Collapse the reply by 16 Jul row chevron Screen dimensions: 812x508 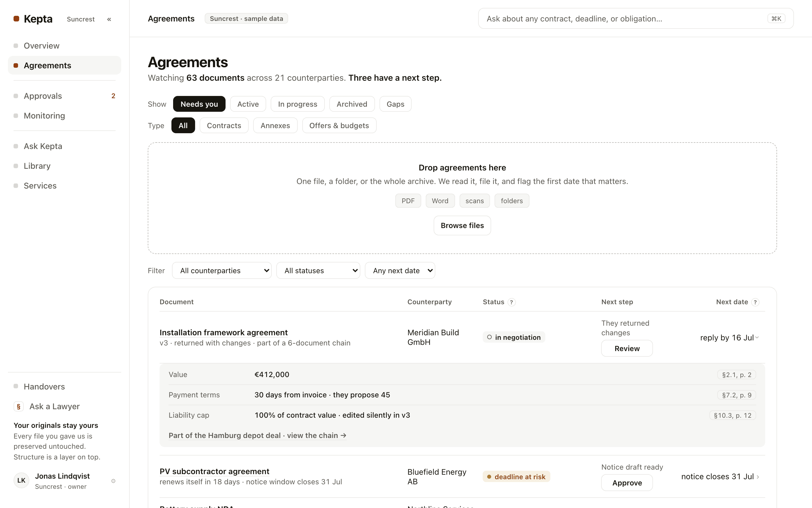pos(757,337)
